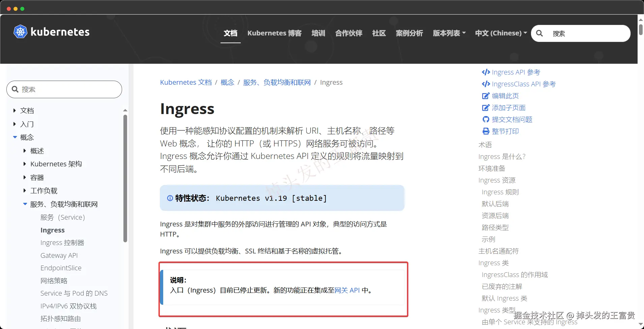This screenshot has height=329, width=644.
Task: Jump to Ingress 是什么？ section
Action: [x=502, y=157]
